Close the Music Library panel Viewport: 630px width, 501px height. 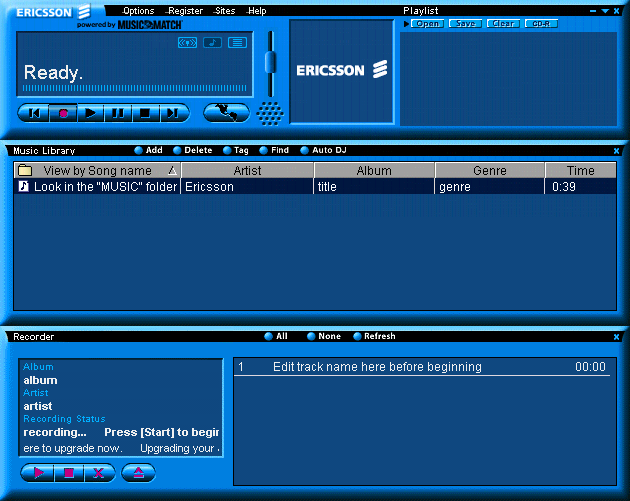(616, 151)
